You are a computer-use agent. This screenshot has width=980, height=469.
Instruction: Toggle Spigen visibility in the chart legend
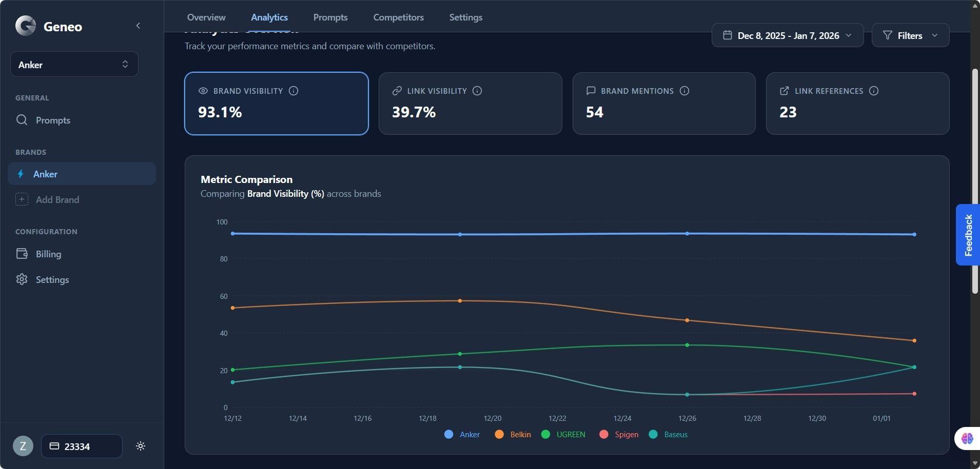pos(619,434)
